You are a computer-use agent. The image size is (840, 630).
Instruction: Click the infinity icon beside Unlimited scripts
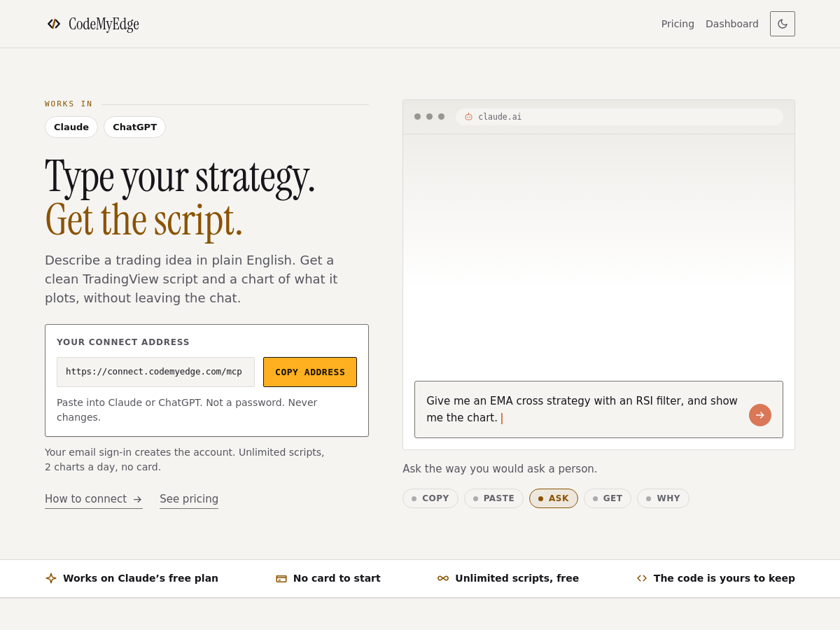[x=443, y=578]
